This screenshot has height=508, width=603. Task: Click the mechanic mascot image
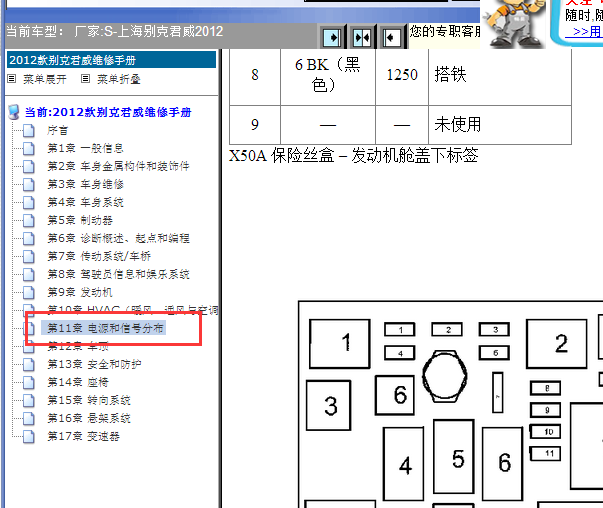pyautogui.click(x=513, y=23)
